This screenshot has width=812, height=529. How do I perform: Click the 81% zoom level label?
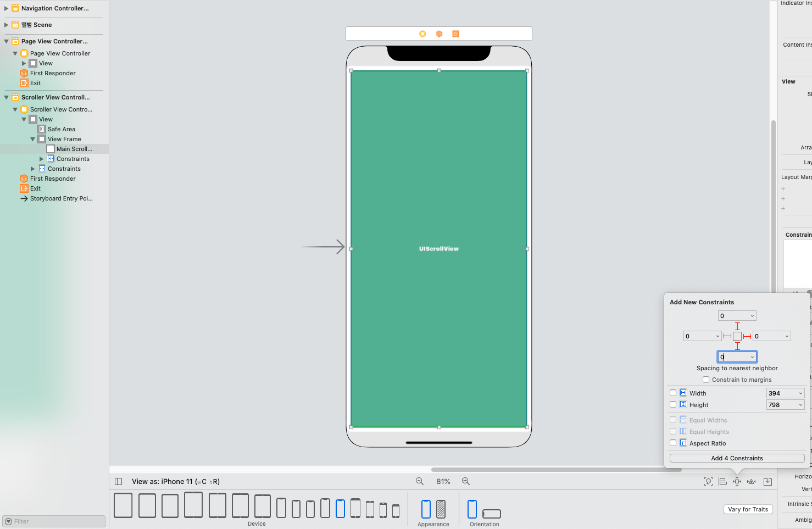pyautogui.click(x=443, y=482)
